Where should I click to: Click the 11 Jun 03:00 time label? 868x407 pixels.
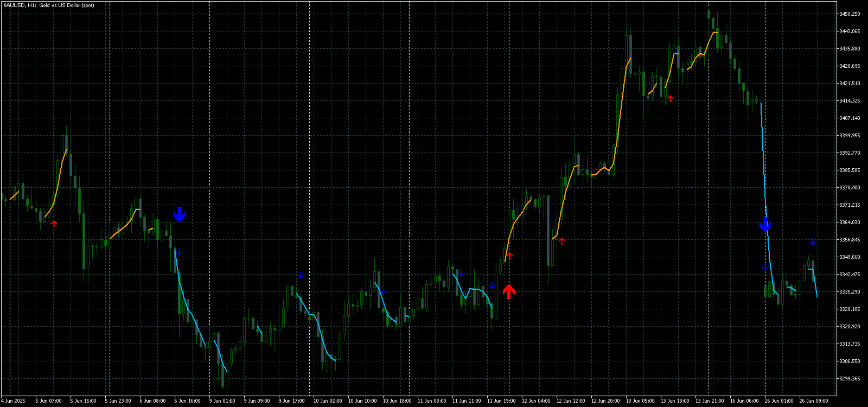click(432, 401)
